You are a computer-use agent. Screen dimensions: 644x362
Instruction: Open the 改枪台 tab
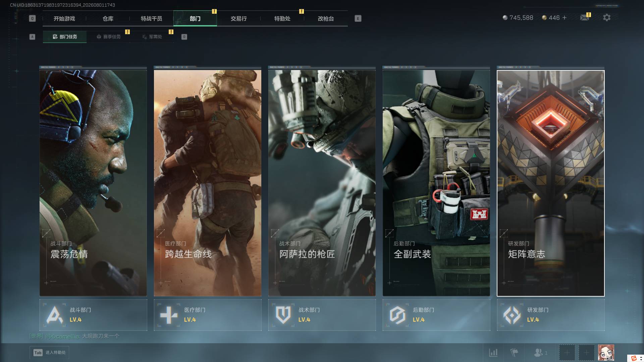click(x=326, y=19)
